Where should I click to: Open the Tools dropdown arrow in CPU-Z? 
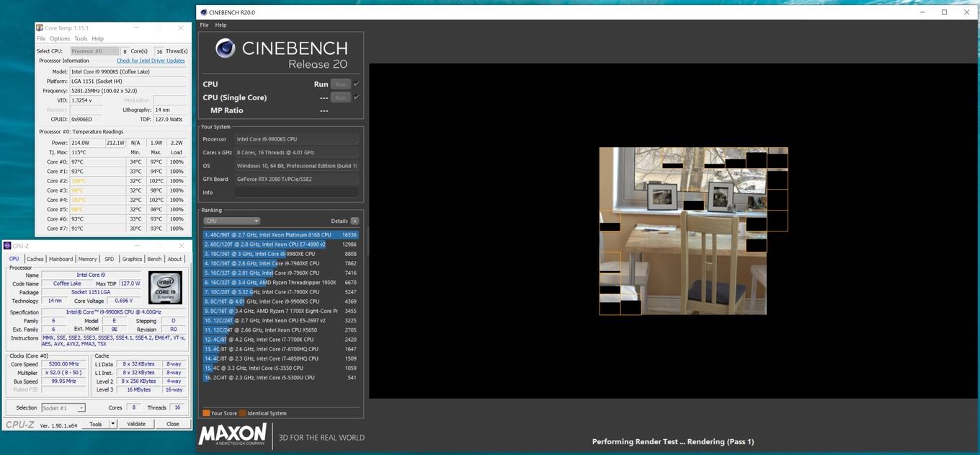112,424
